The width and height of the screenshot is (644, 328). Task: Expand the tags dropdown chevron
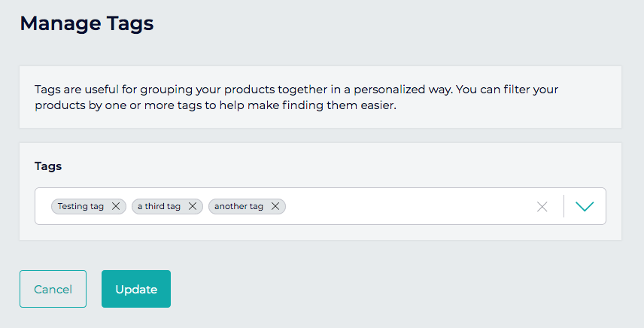[x=585, y=206]
